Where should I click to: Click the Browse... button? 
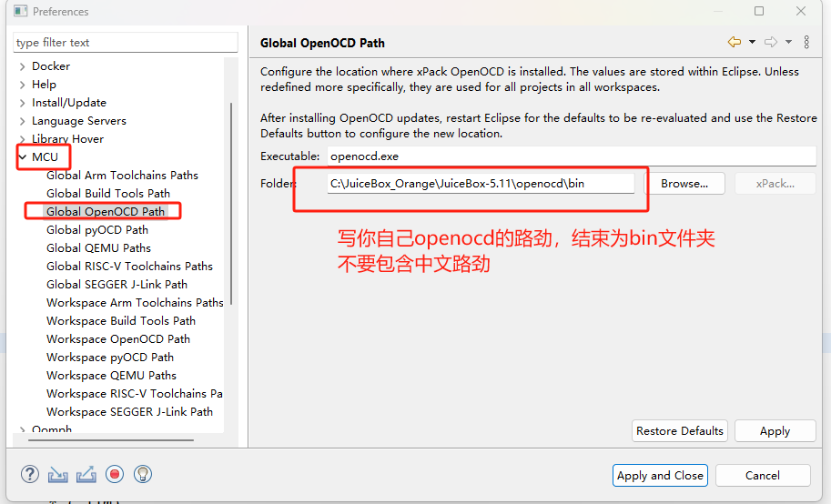[684, 184]
